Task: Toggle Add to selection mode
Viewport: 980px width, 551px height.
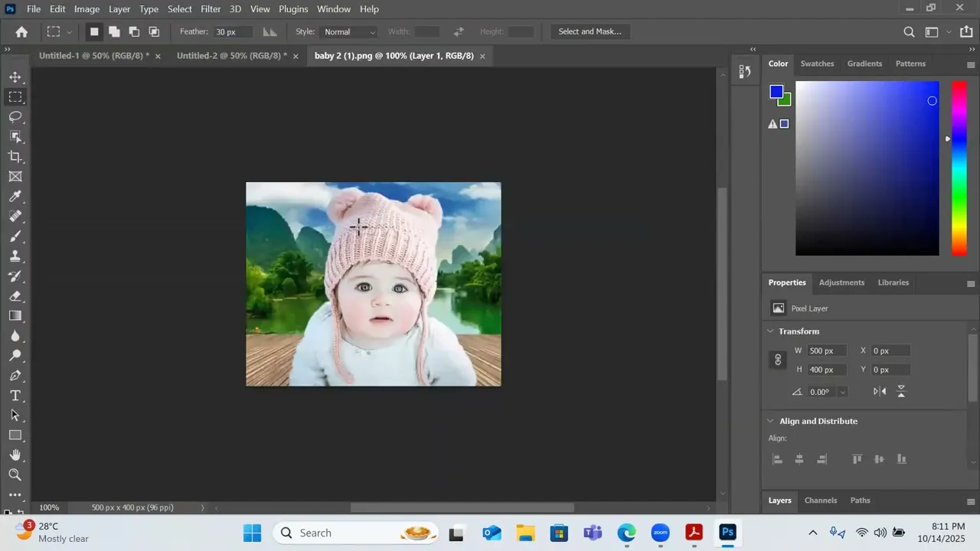Action: [x=114, y=32]
